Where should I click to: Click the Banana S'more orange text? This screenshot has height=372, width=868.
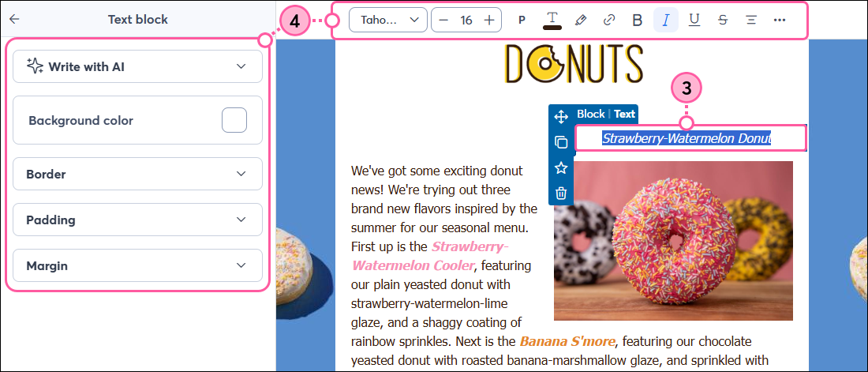click(567, 340)
